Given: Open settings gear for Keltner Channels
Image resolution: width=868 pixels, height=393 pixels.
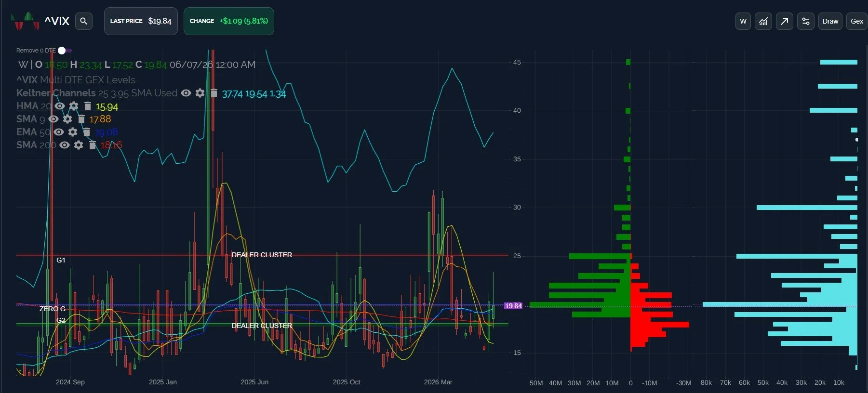Looking at the screenshot, I should tap(200, 93).
